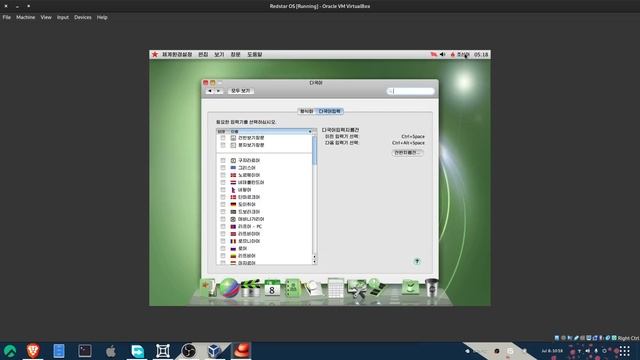
Task: Click the round help question mark button
Action: [417, 261]
